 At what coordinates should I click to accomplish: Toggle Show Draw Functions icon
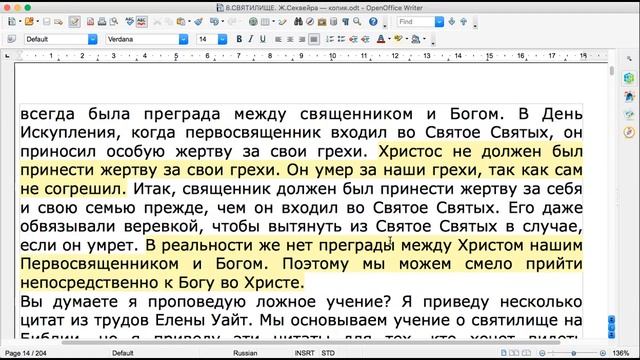pyautogui.click(x=282, y=22)
